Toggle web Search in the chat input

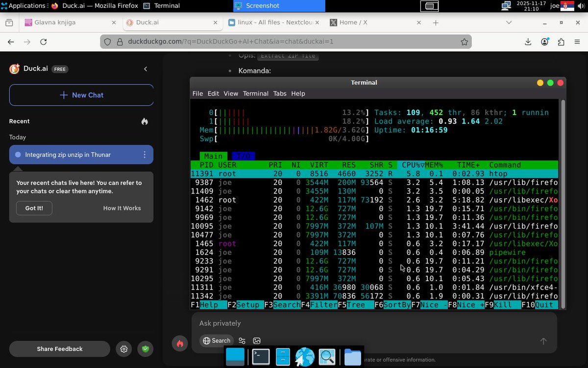click(x=216, y=340)
